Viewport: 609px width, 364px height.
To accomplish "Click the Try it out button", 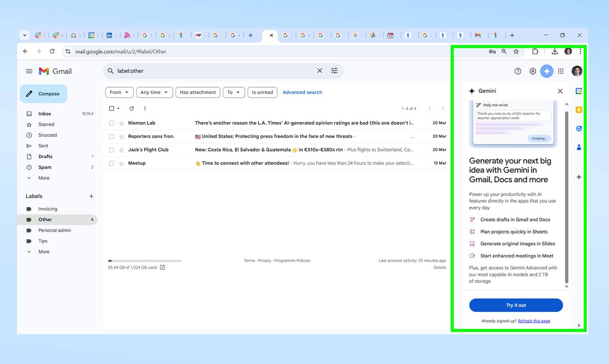I will pos(516,305).
